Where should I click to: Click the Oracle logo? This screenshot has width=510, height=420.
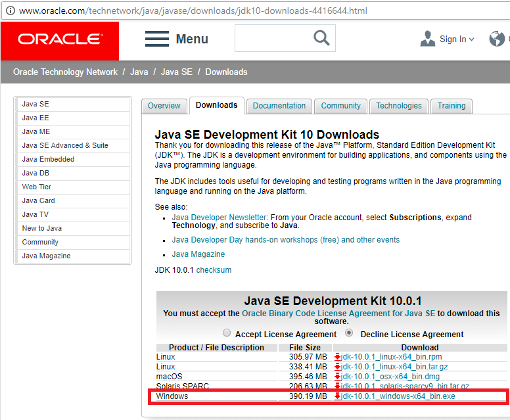coord(60,40)
